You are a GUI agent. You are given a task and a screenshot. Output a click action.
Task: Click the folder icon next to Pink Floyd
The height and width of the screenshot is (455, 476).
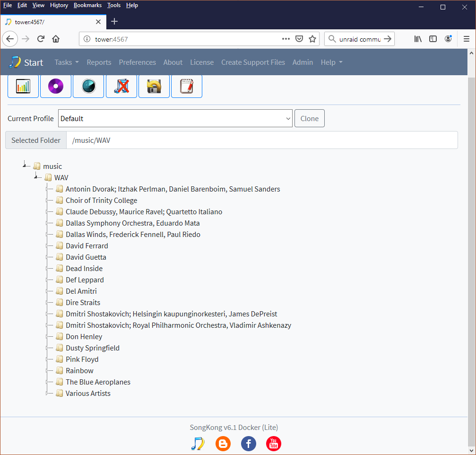point(60,359)
